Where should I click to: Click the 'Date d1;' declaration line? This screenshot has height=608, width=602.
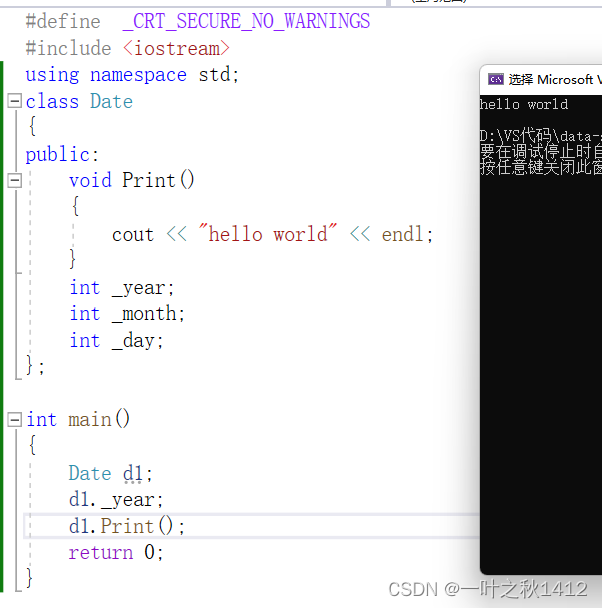[111, 473]
